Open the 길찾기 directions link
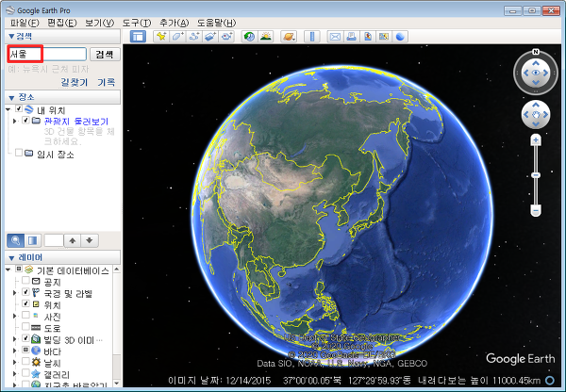This screenshot has width=566, height=392. (x=74, y=82)
